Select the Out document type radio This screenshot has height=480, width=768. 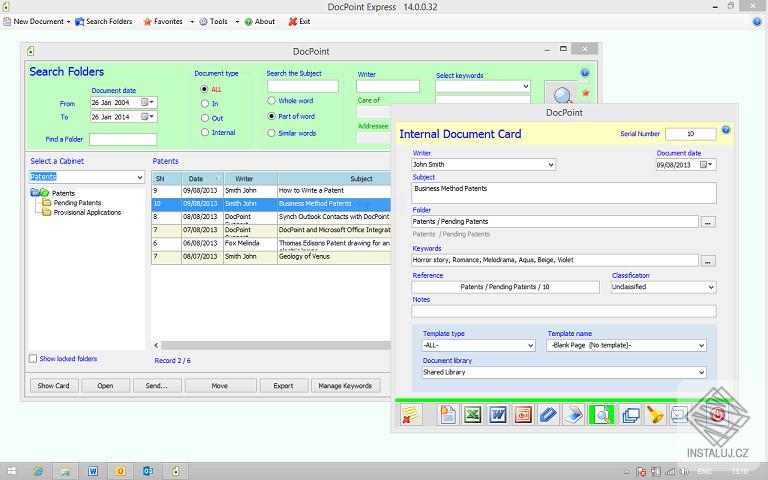205,118
